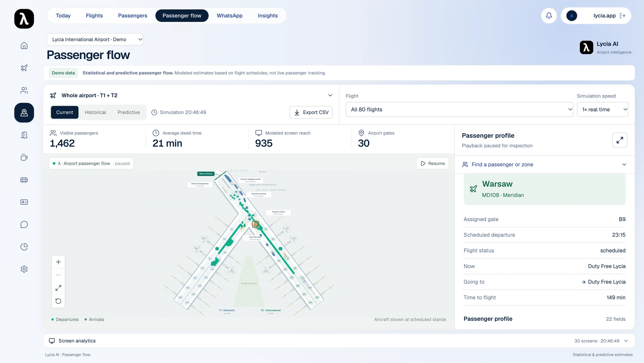The image size is (644, 363).
Task: Expand the Passenger profile panel fullscreen
Action: tap(620, 140)
